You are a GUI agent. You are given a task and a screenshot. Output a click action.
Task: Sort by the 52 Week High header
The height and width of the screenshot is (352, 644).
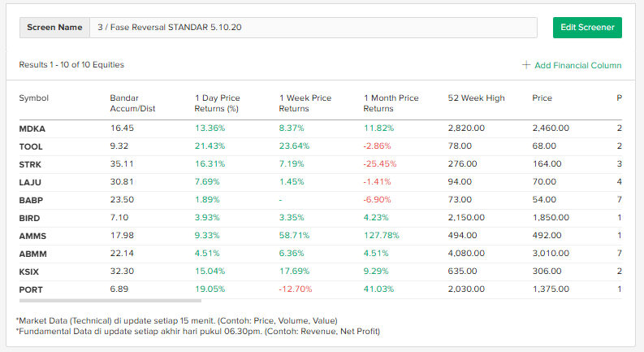tap(476, 98)
